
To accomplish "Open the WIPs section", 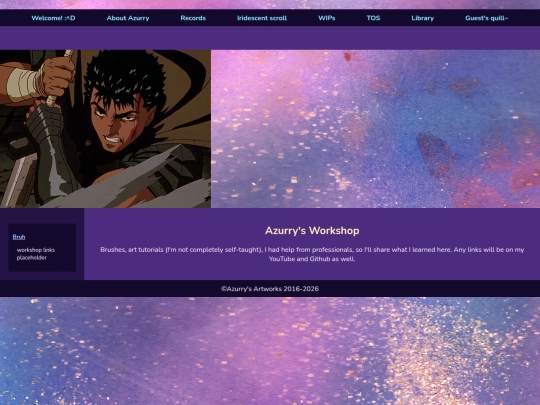I will pos(326,18).
